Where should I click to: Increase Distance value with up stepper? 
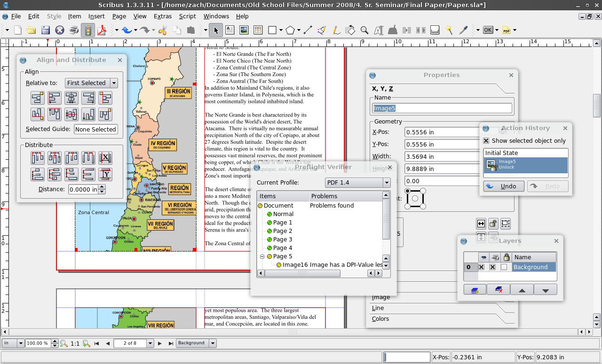(102, 187)
